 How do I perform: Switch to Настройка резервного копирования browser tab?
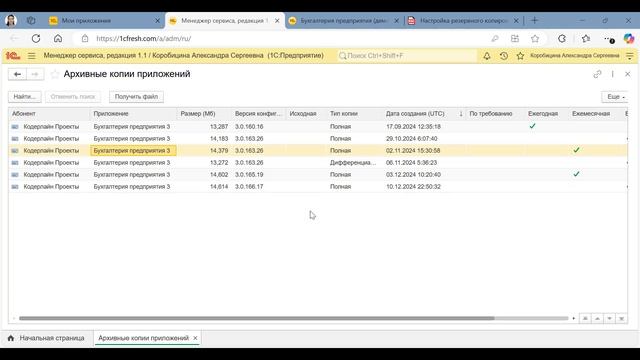pyautogui.click(x=463, y=20)
